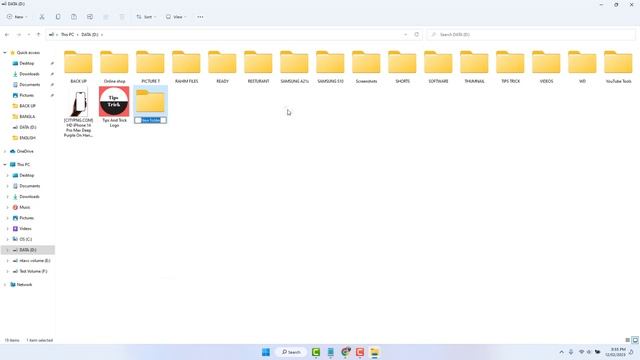640x360 pixels.
Task: Click the Rename icon in toolbar
Action: tap(90, 17)
